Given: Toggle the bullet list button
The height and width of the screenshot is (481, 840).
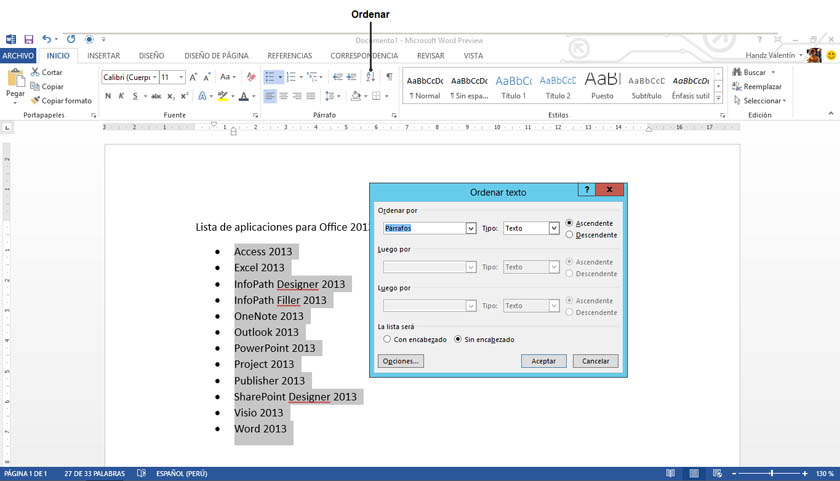Looking at the screenshot, I should click(269, 77).
